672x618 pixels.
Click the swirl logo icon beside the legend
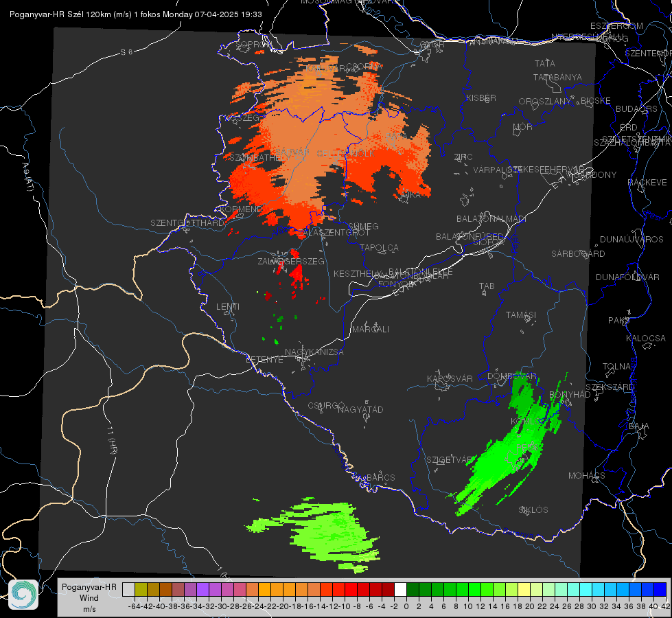coord(23,595)
